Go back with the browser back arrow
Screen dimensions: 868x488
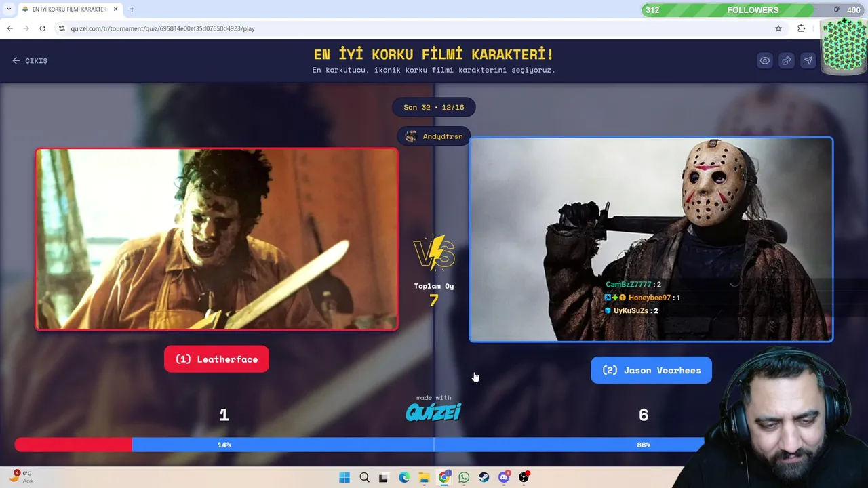pyautogui.click(x=9, y=28)
